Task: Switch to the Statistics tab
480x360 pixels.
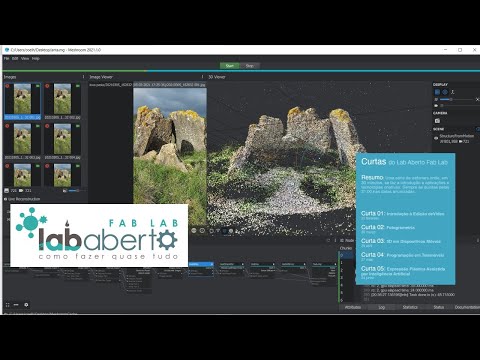Action: click(410, 307)
